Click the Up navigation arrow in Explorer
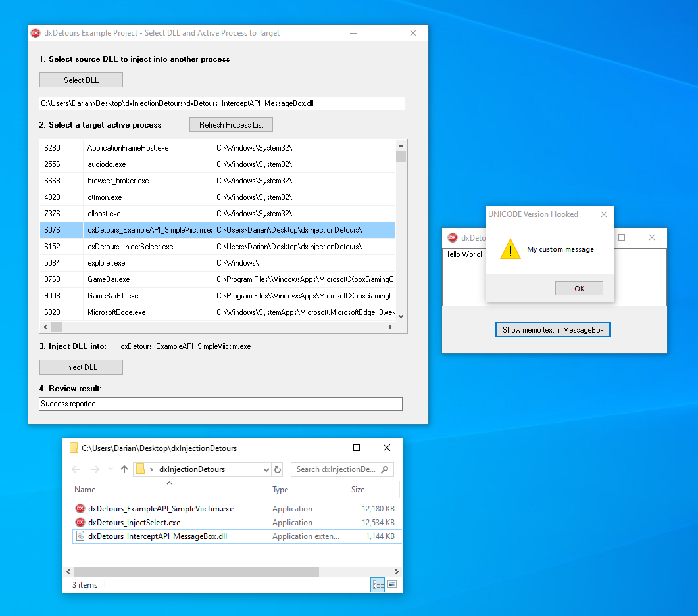 (x=124, y=469)
